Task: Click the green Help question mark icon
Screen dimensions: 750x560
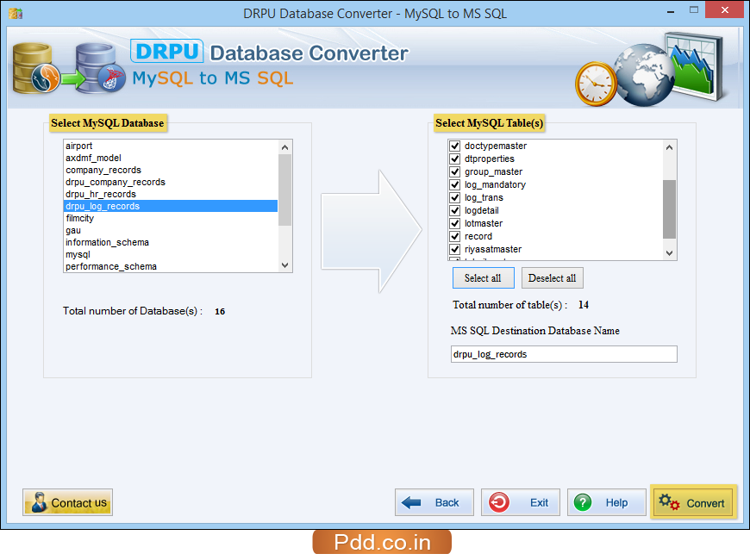Action: click(x=583, y=502)
